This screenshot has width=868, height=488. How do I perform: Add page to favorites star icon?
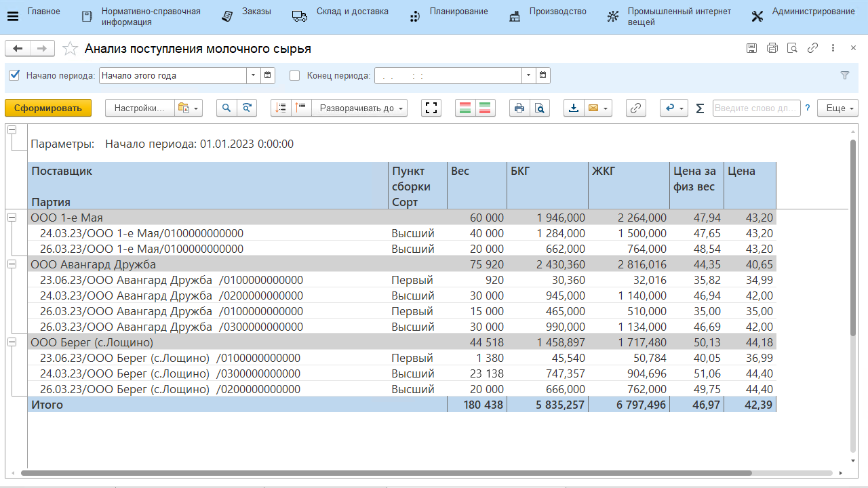click(x=70, y=49)
